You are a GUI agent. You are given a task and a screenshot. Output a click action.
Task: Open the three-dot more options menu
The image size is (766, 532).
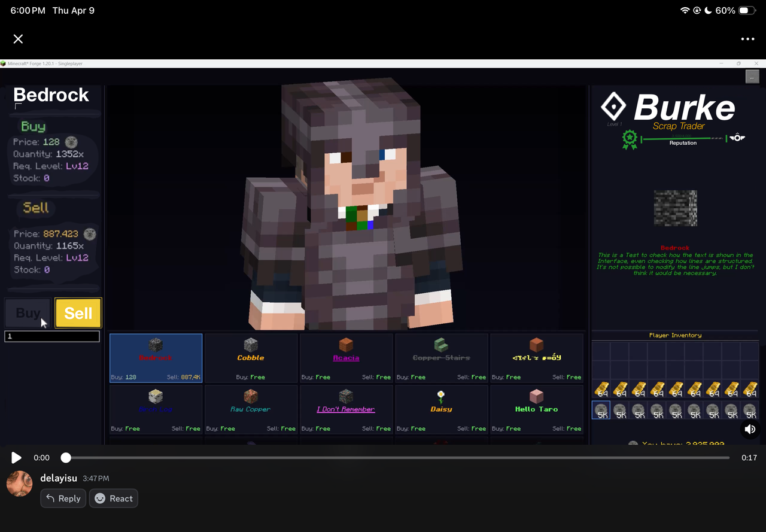(x=747, y=39)
